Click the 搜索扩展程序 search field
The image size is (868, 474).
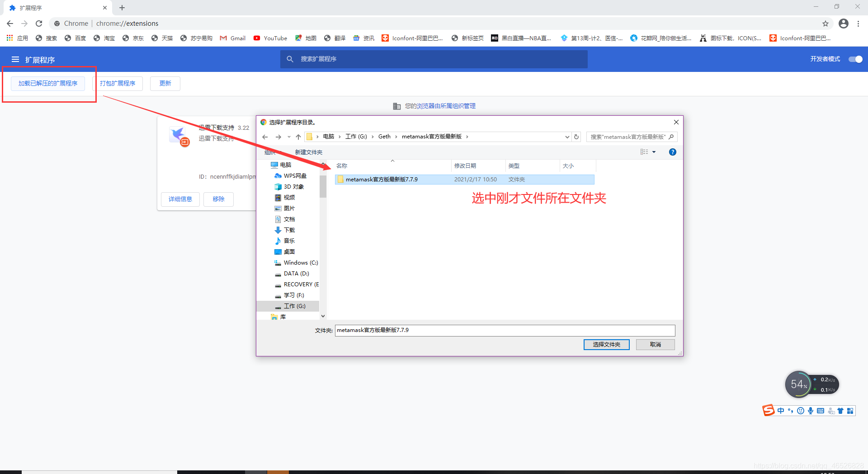[434, 59]
